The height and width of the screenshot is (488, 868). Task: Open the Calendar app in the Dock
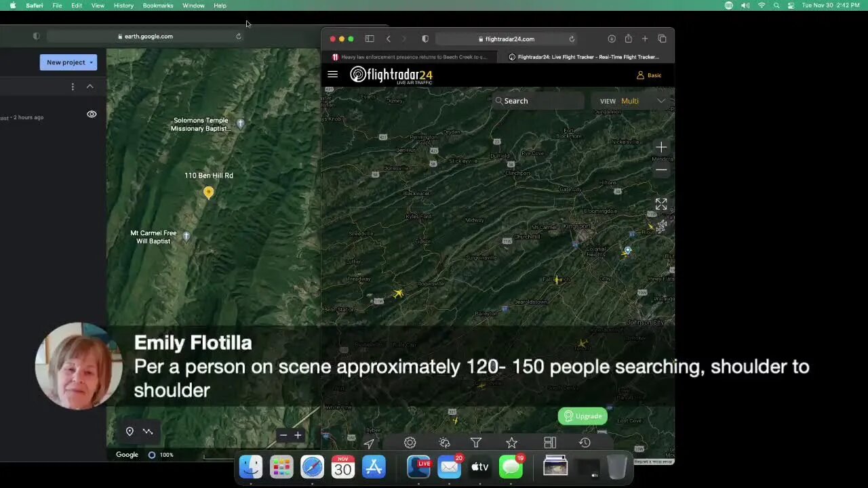[343, 467]
